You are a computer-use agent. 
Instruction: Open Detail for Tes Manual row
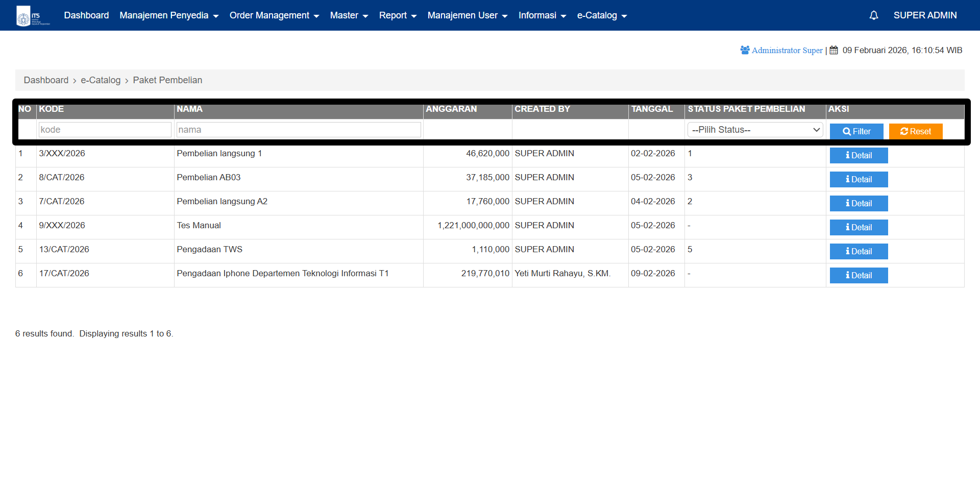[x=859, y=227]
